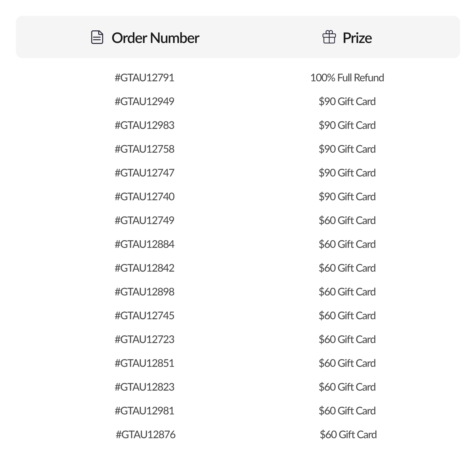This screenshot has height=462, width=476.
Task: Click the Order Number column header
Action: pos(155,38)
